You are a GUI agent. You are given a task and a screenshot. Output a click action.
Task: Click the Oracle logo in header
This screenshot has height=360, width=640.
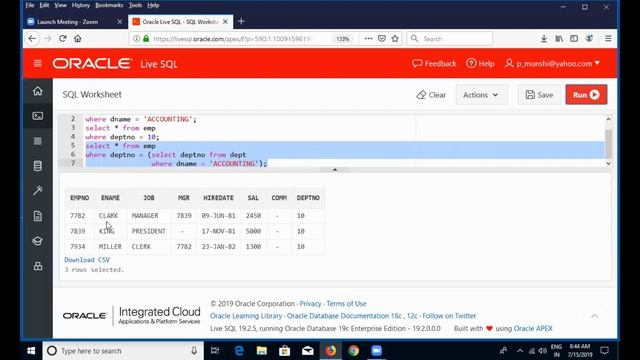click(92, 63)
